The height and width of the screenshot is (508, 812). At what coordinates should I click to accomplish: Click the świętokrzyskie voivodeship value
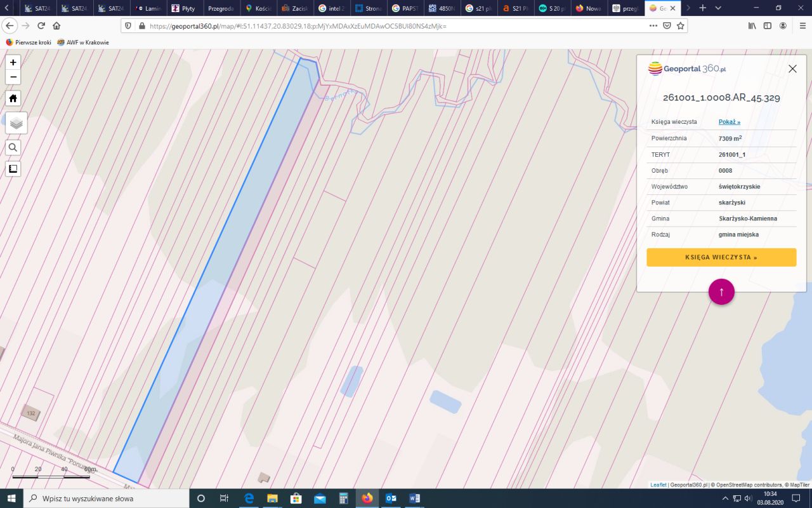point(740,187)
